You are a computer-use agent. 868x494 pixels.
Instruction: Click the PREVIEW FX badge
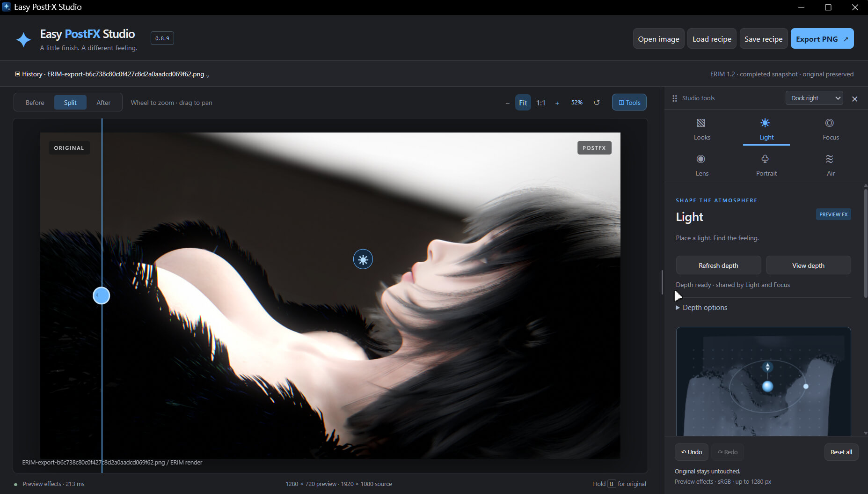833,214
